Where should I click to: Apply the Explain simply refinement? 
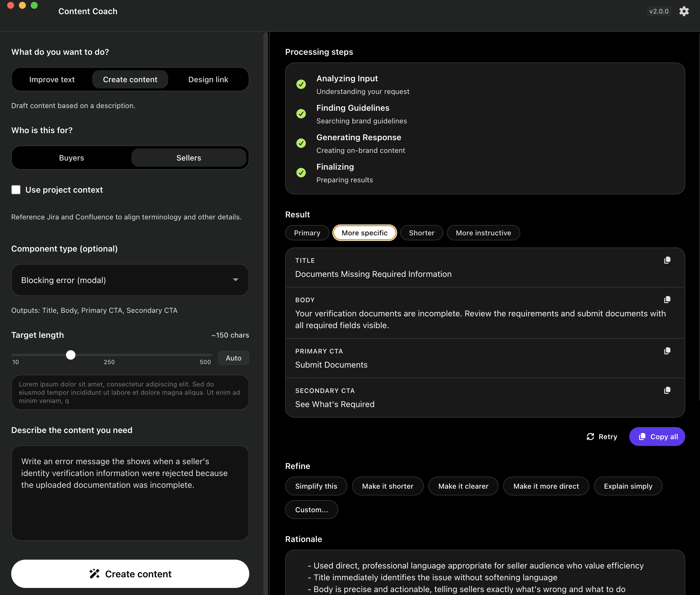(x=628, y=486)
